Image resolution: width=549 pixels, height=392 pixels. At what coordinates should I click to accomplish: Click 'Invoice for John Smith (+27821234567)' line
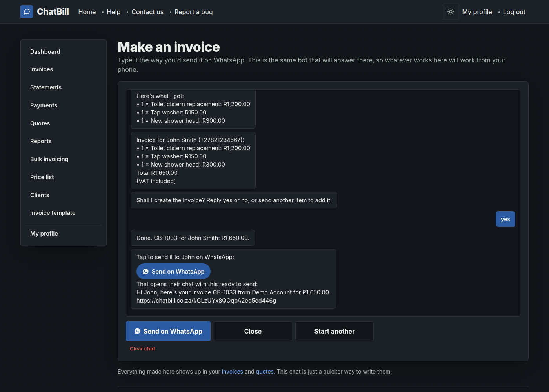tap(190, 140)
